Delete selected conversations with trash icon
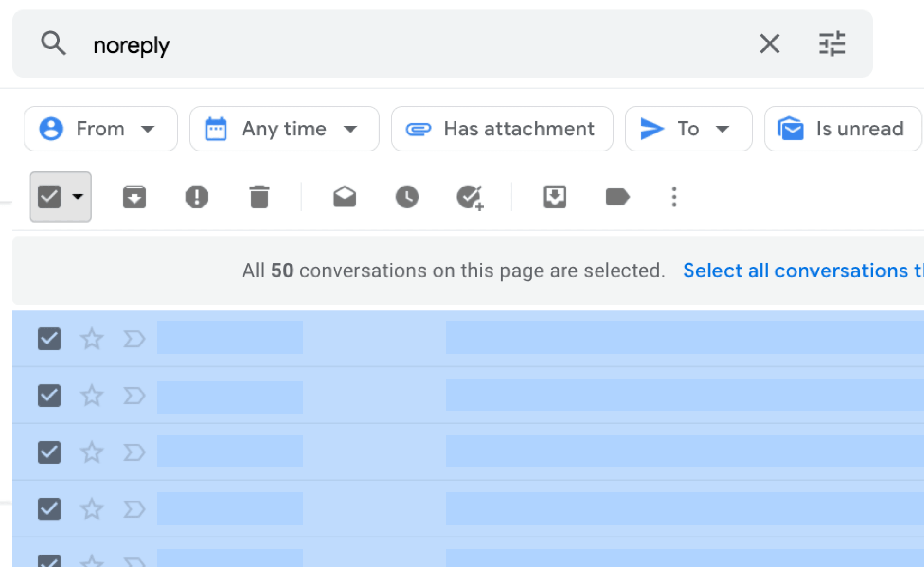 (x=259, y=197)
